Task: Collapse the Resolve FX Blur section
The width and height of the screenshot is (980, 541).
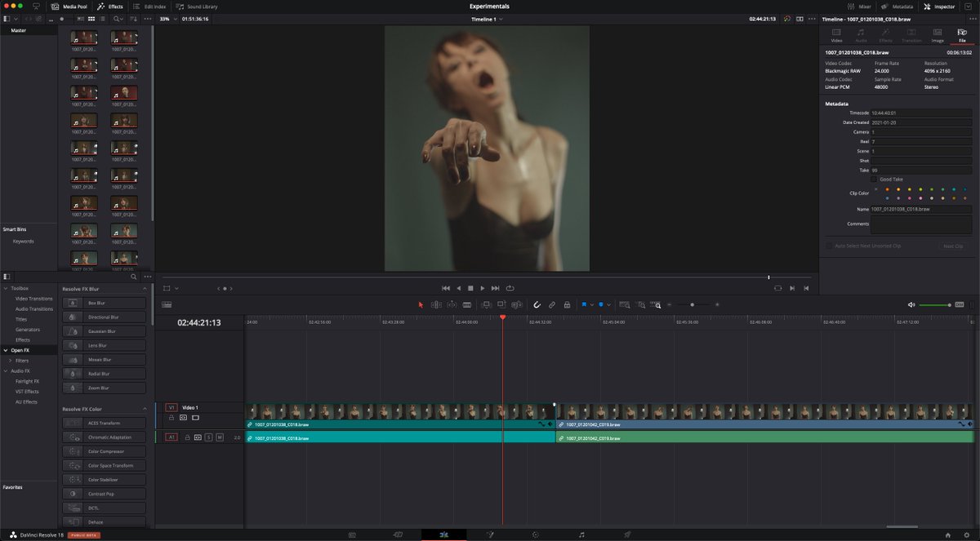Action: pos(145,289)
